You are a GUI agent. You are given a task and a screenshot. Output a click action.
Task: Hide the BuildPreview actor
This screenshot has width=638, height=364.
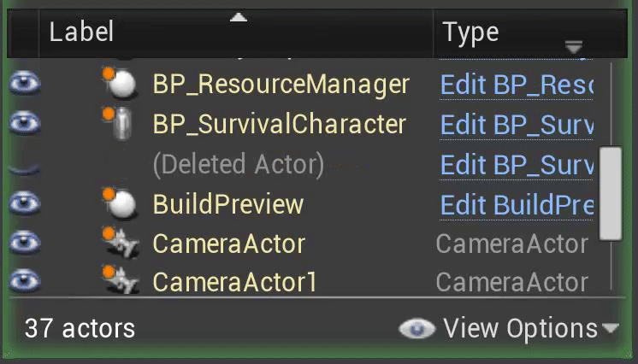[24, 204]
